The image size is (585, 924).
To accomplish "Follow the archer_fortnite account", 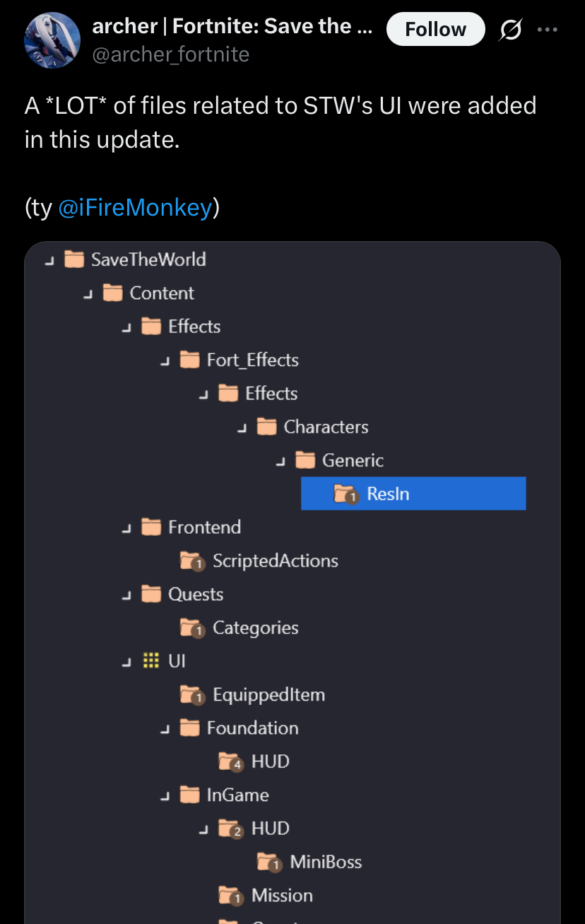I will (435, 29).
